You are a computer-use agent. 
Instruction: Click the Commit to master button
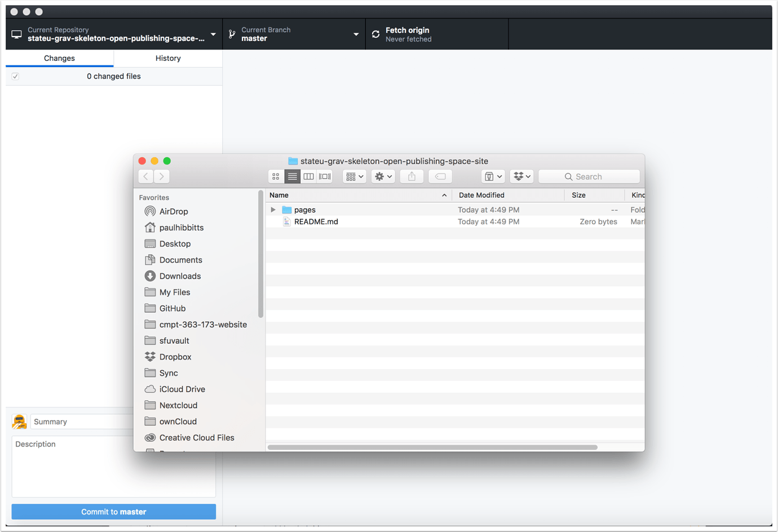click(x=113, y=511)
